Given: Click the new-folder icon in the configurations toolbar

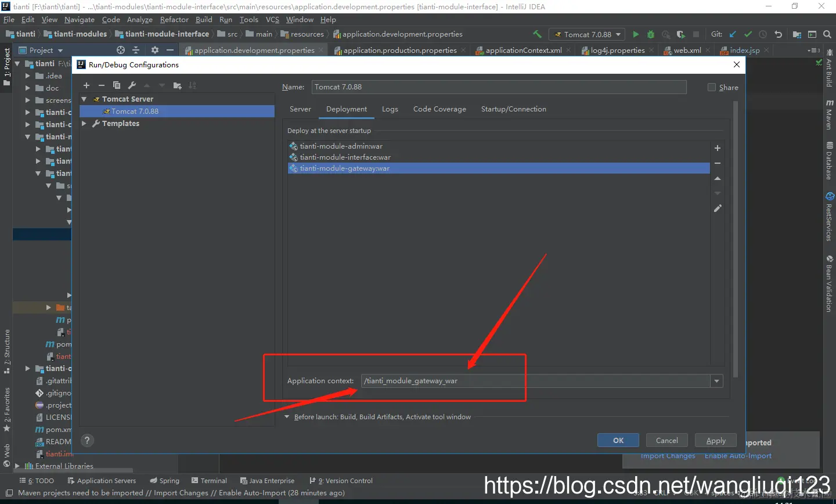Looking at the screenshot, I should click(177, 85).
